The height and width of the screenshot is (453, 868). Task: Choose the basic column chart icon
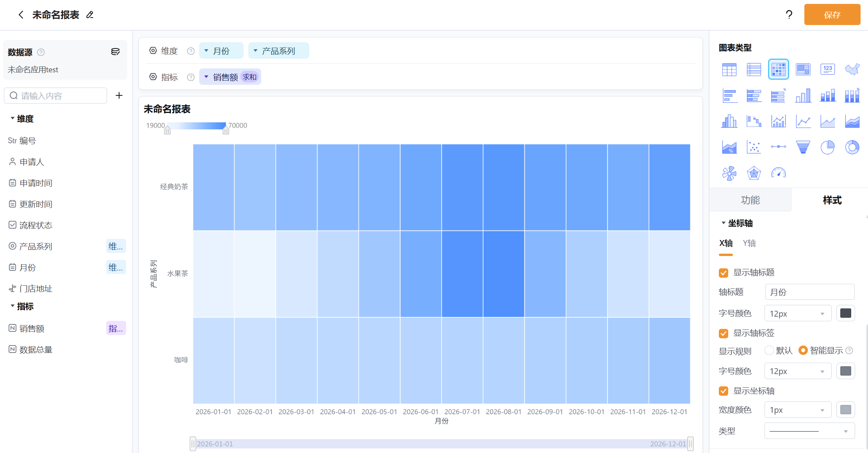point(803,96)
